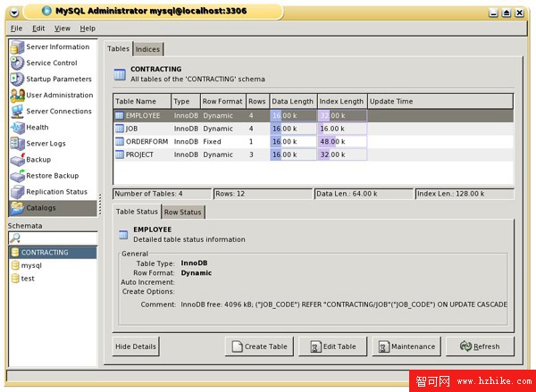Select the ORDERFORM table name
This screenshot has height=392, width=536.
pyautogui.click(x=147, y=141)
